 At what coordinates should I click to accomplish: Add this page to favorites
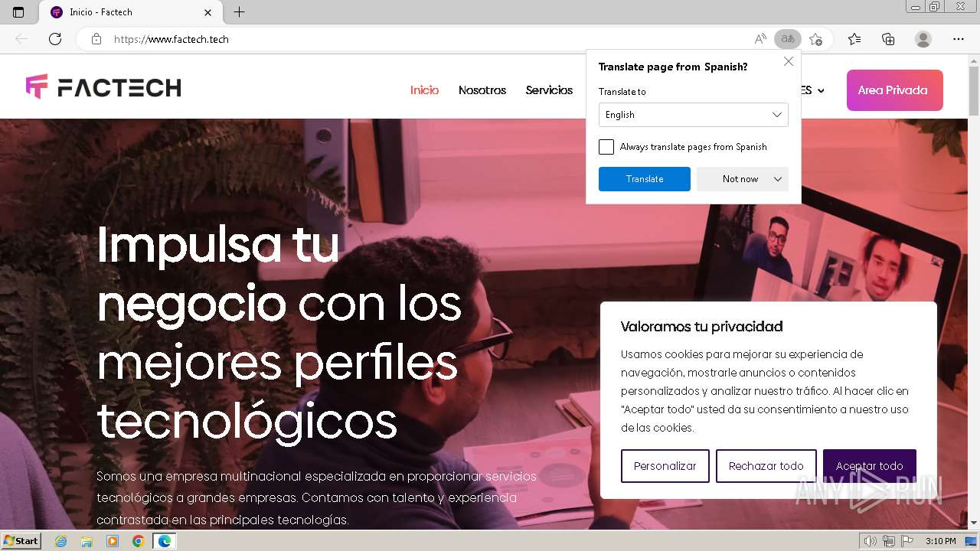[816, 39]
